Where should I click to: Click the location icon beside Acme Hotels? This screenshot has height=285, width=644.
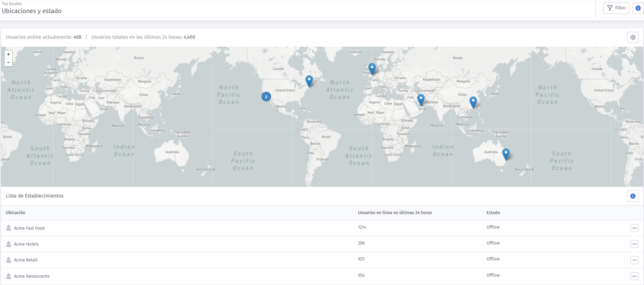9,244
